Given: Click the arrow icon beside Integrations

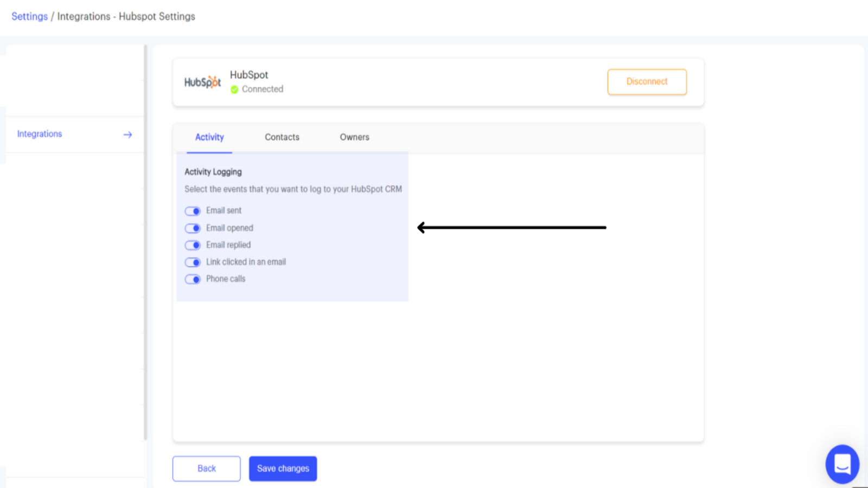Looking at the screenshot, I should (x=127, y=134).
